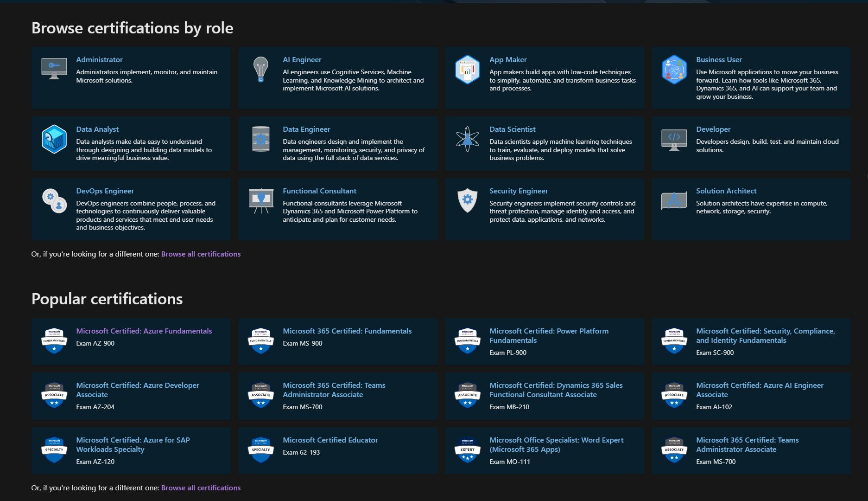The height and width of the screenshot is (501, 868).
Task: Open Power Platform Fundamentals certification link
Action: [x=549, y=336]
